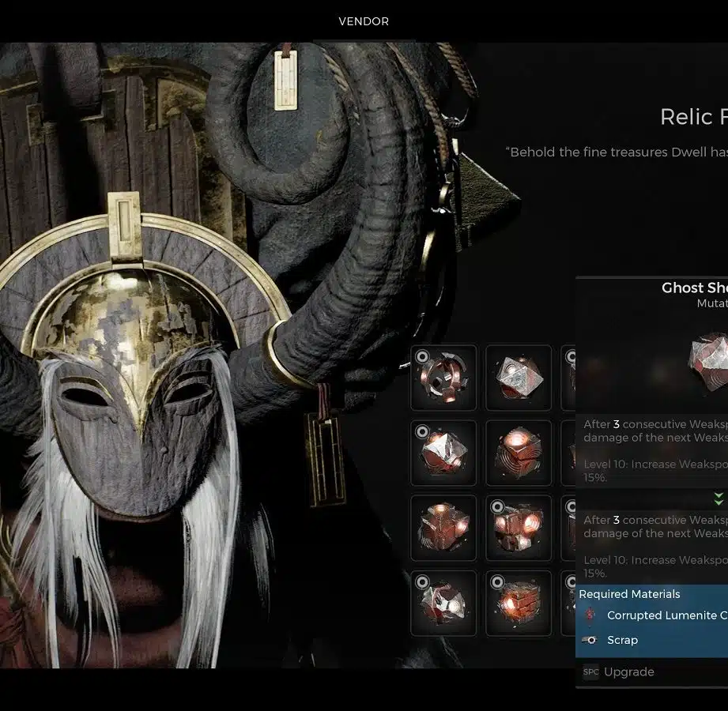Click Upgrade to upgrade the mutator
The width and height of the screenshot is (728, 711).
[619, 671]
